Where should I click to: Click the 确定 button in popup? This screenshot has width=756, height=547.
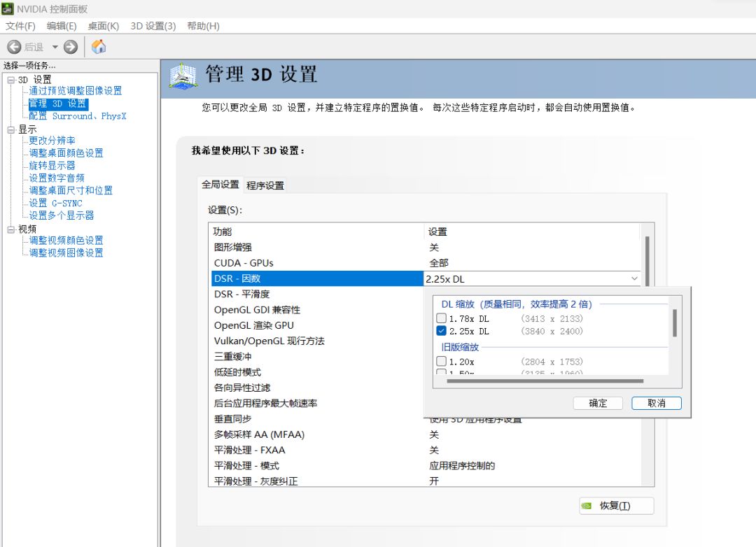pyautogui.click(x=598, y=403)
